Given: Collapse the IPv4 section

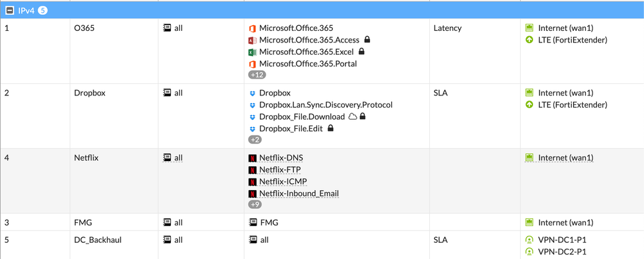Looking at the screenshot, I should tap(10, 10).
